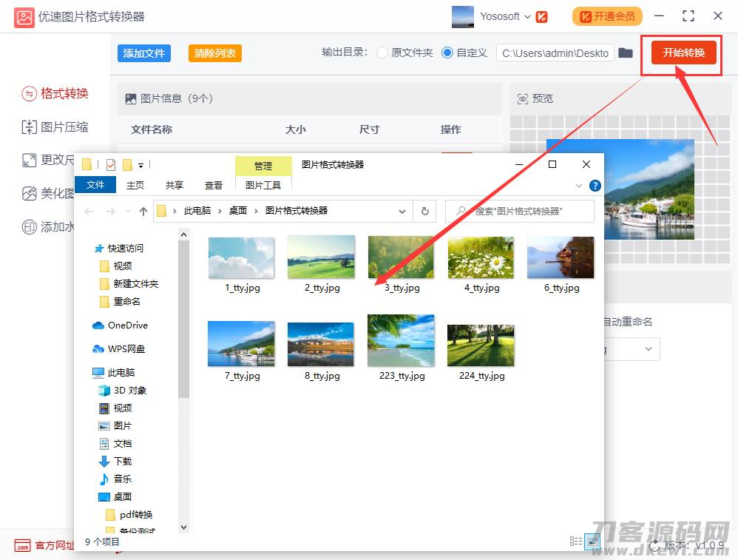This screenshot has height=560, width=738.
Task: Select 格式转换 in the sidebar
Action: pos(55,93)
